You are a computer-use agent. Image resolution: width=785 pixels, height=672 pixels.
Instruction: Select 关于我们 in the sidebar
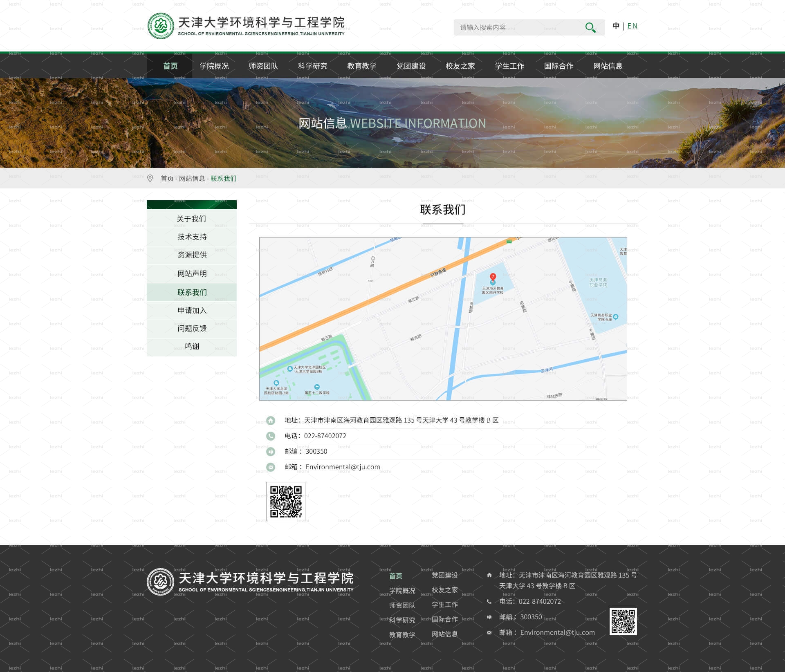(192, 219)
